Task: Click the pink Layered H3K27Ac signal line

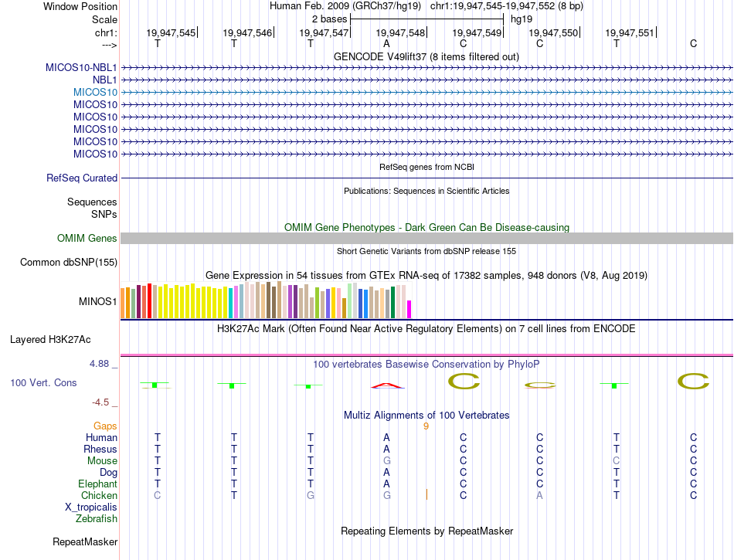Action: (426, 355)
